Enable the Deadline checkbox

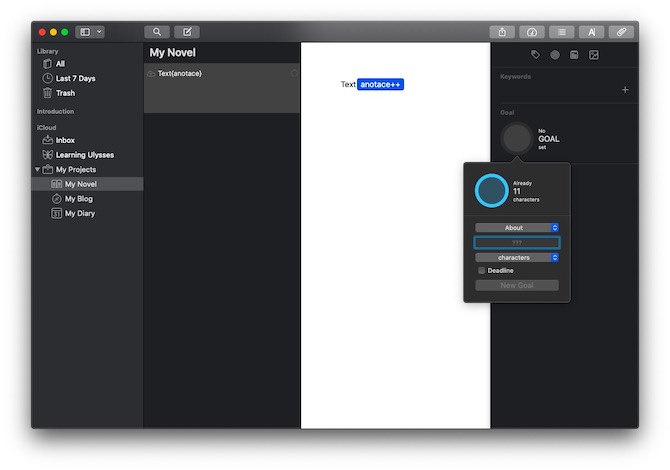click(x=482, y=270)
